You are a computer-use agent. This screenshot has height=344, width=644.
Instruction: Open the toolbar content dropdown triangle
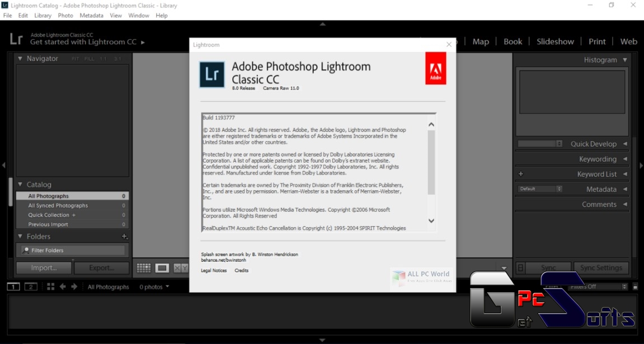click(504, 268)
